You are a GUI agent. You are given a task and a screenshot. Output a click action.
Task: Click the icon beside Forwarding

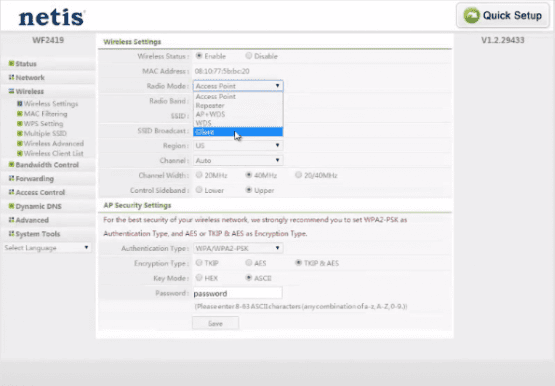click(11, 178)
